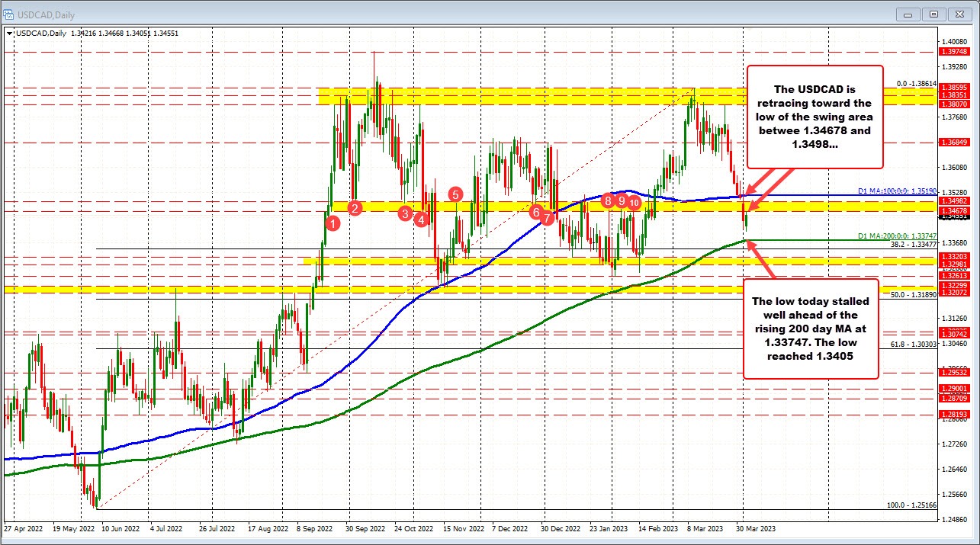Viewport: 980px width, 545px height.
Task: Select red circle marker number 7
Action: (548, 218)
